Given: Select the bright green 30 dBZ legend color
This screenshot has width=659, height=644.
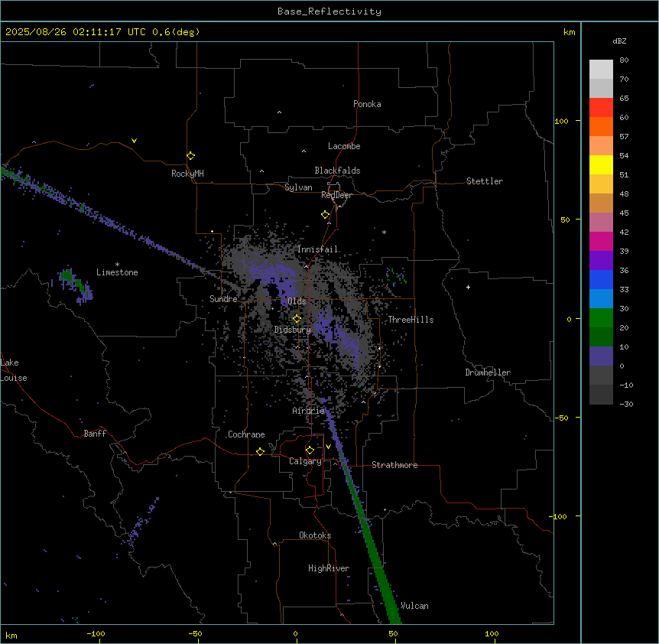Looking at the screenshot, I should (601, 318).
